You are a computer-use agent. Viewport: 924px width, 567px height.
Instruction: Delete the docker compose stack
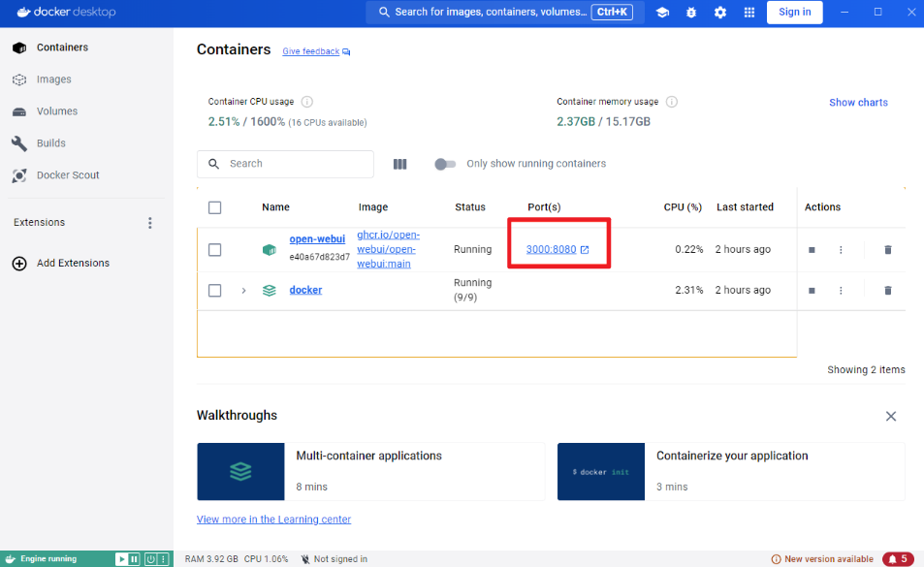887,290
